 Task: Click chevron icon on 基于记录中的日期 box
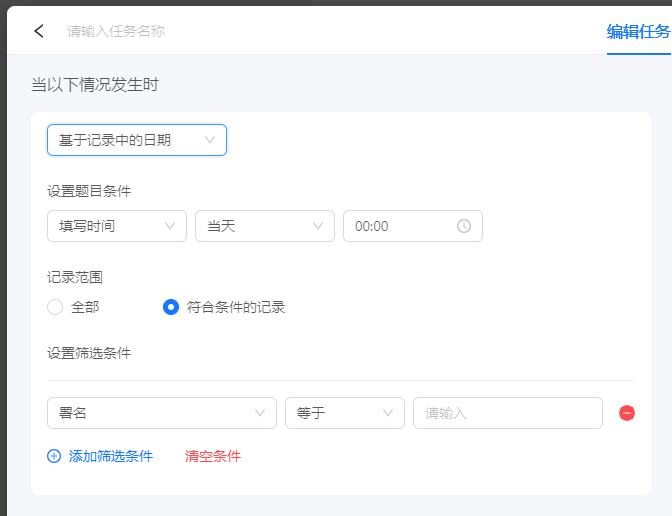point(210,140)
